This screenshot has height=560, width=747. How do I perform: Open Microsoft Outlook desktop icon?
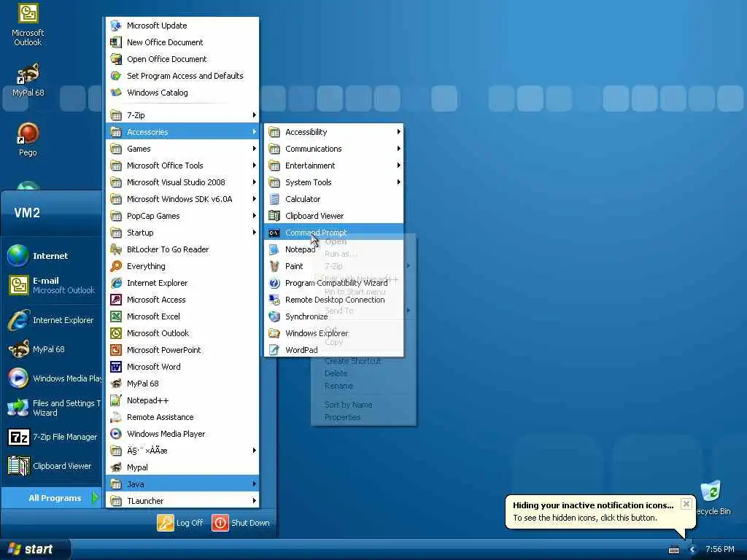pyautogui.click(x=28, y=25)
